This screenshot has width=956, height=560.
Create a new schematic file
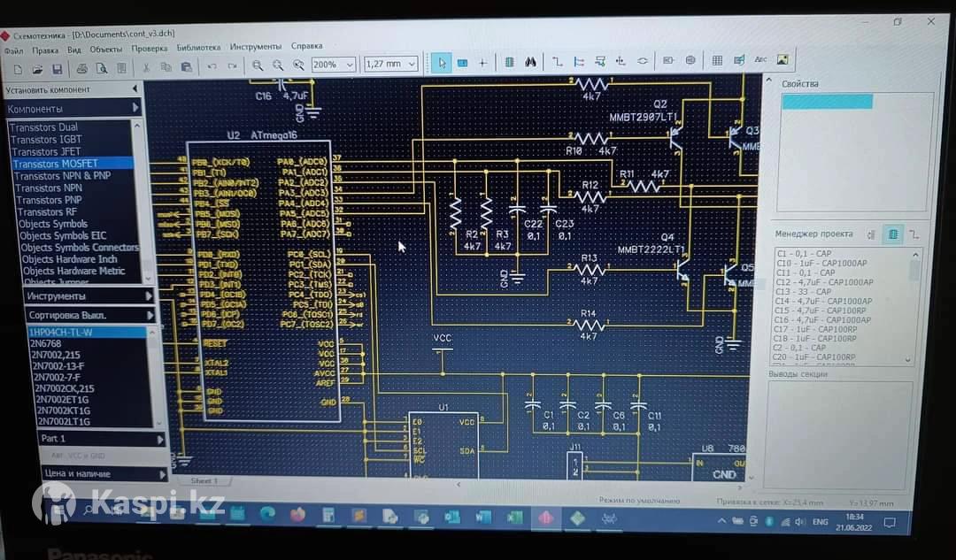point(19,70)
